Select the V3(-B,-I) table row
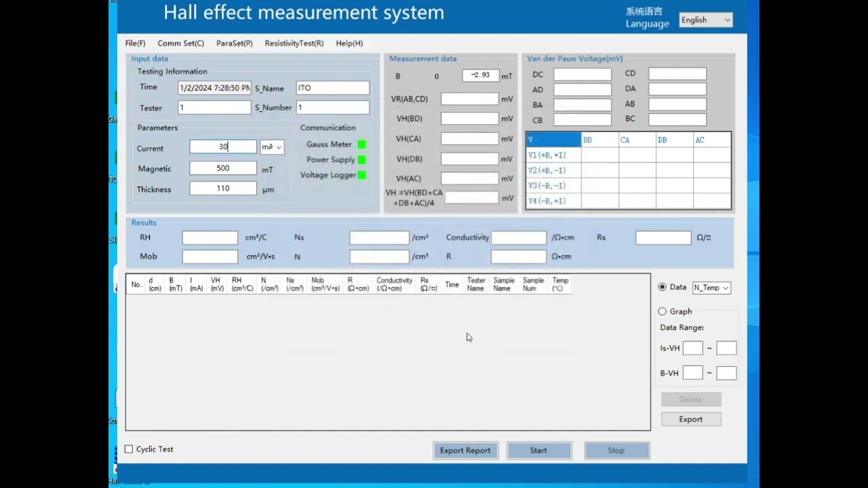The image size is (868, 488). click(x=629, y=186)
